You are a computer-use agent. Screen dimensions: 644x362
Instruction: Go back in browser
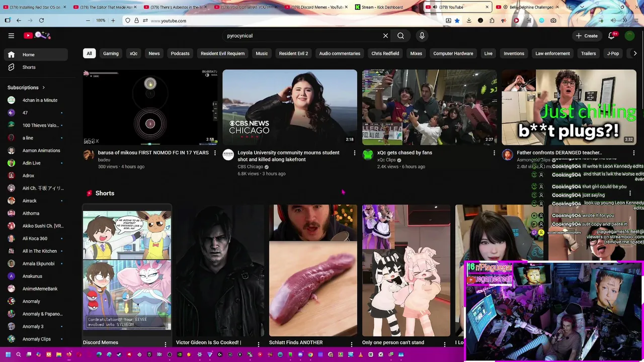pyautogui.click(x=19, y=21)
